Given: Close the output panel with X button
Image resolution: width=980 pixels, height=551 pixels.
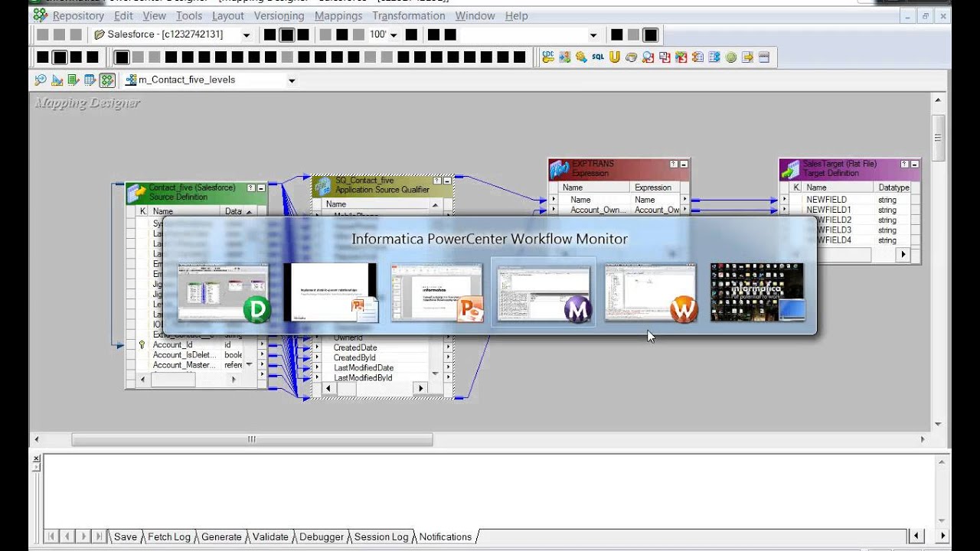Looking at the screenshot, I should coord(36,458).
